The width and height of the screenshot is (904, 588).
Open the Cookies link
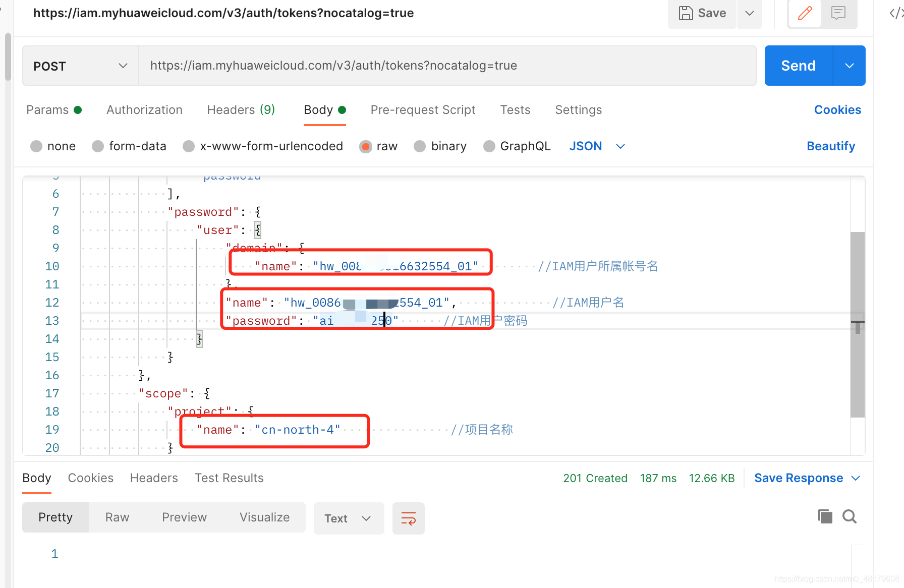click(837, 110)
